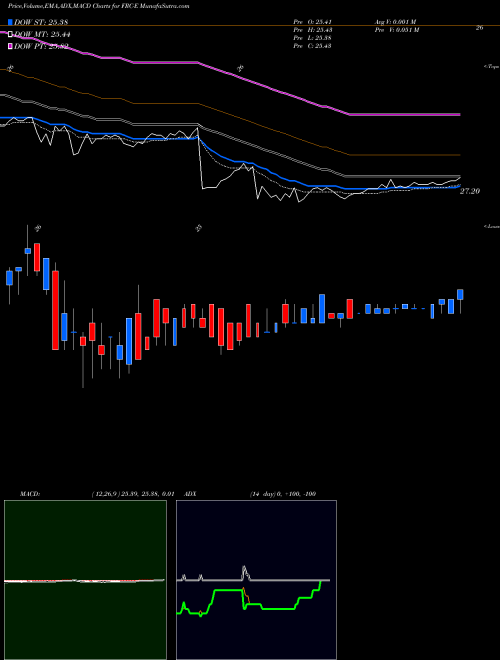Click the white DOW MT legend swatch
Screen dimensions: 500x660
pyautogui.click(x=10, y=34)
